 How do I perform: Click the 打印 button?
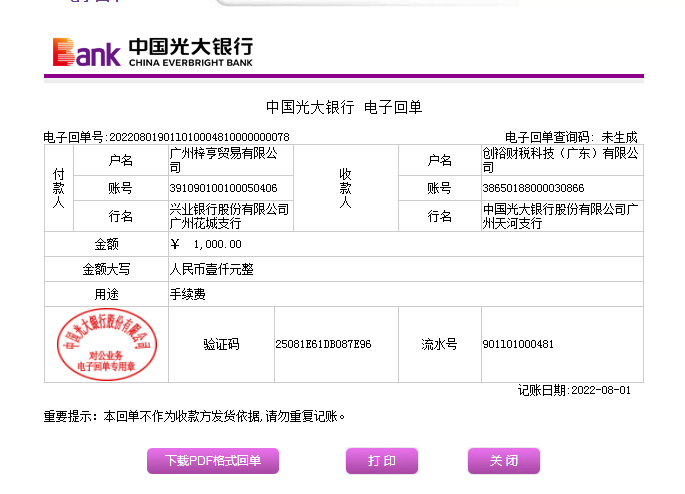tap(382, 461)
